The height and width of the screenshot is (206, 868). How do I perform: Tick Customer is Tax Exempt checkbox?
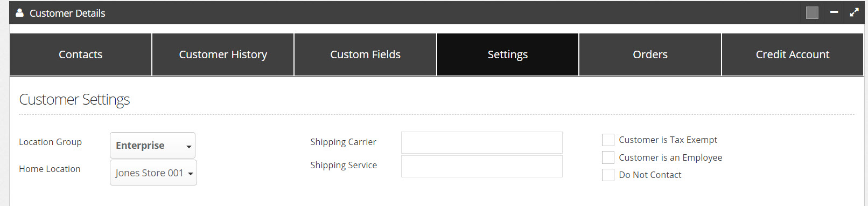click(608, 140)
